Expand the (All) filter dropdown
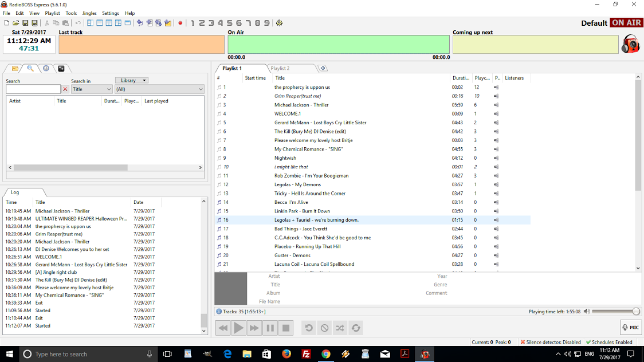 click(x=159, y=89)
